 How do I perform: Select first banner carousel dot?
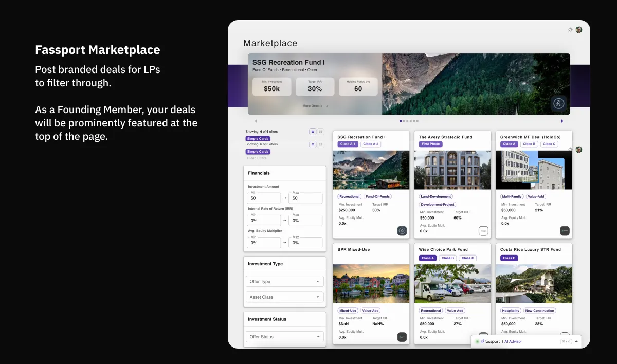pyautogui.click(x=401, y=121)
